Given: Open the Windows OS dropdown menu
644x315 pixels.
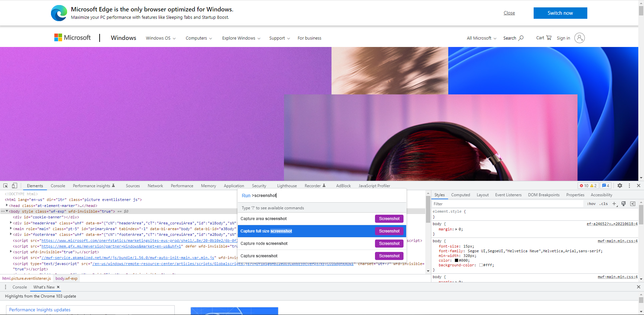Looking at the screenshot, I should tap(161, 38).
